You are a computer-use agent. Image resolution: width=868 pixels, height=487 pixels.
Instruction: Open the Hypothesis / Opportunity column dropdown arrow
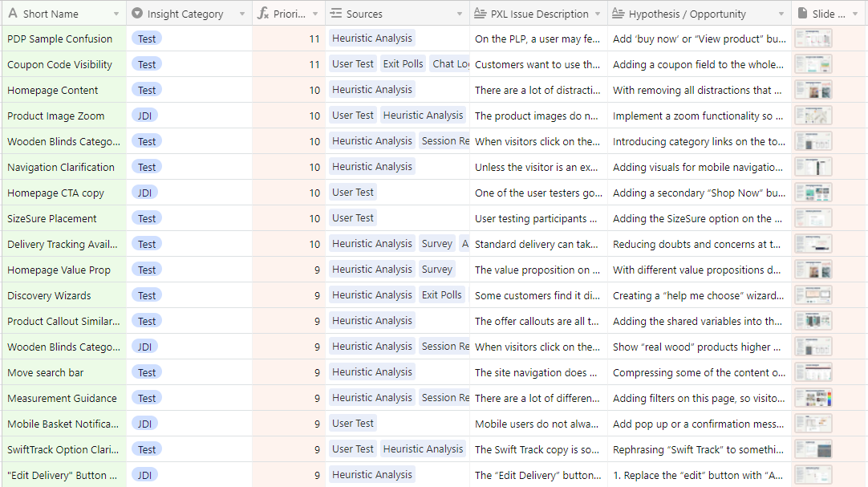(x=781, y=14)
